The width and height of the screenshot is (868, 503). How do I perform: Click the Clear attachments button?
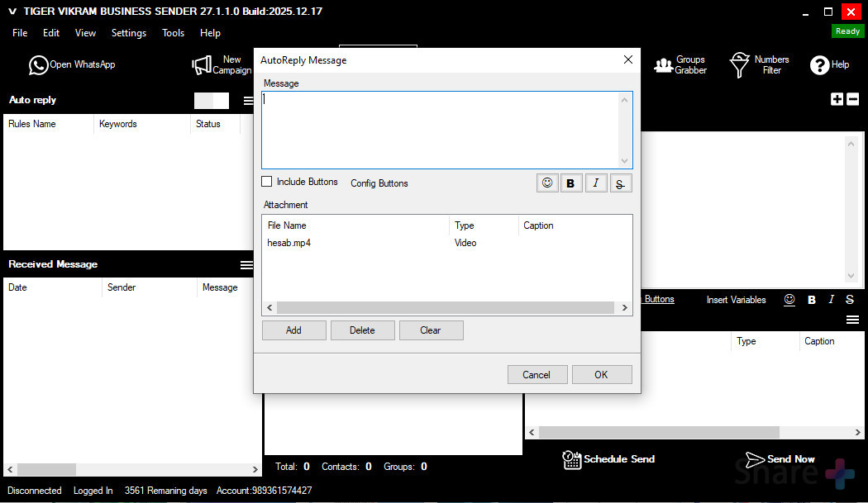432,330
